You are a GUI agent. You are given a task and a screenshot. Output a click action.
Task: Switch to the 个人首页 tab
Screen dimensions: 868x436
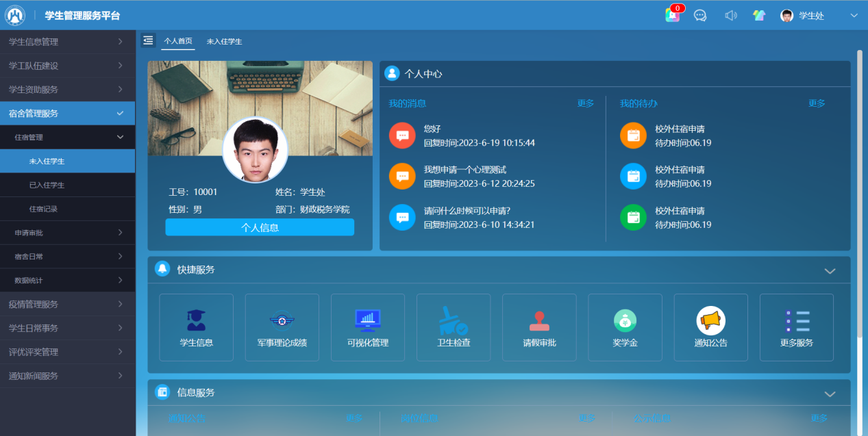click(178, 41)
